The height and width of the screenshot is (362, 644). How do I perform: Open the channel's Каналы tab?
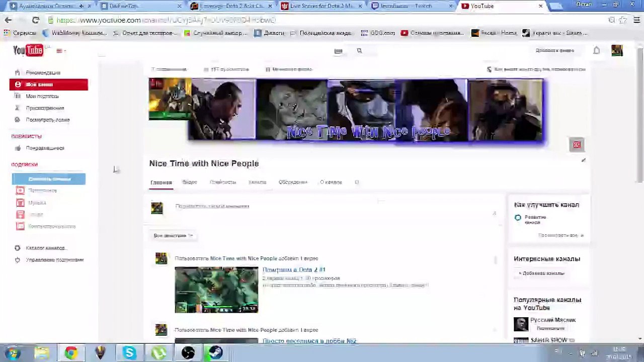click(x=257, y=182)
